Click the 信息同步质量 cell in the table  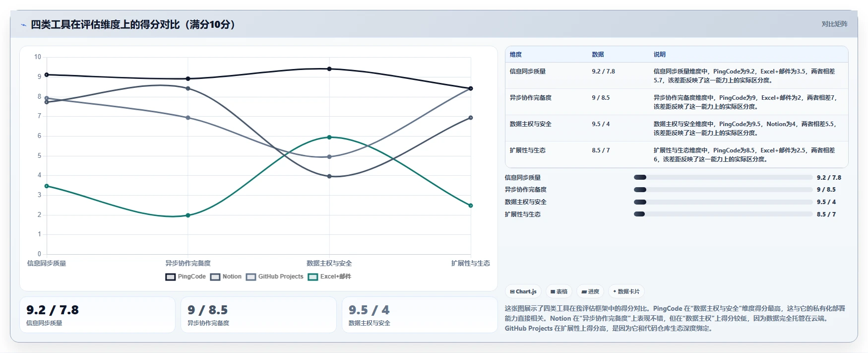coord(528,71)
